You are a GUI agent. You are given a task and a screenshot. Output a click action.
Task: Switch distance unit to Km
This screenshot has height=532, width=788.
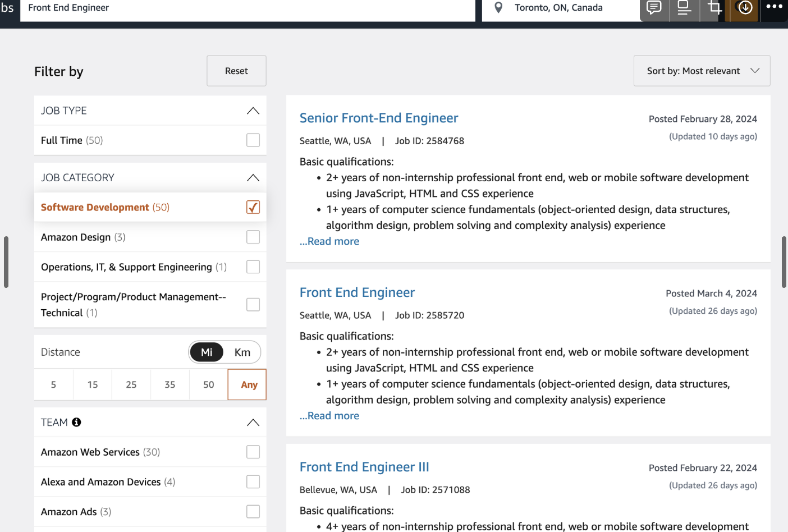coord(242,352)
